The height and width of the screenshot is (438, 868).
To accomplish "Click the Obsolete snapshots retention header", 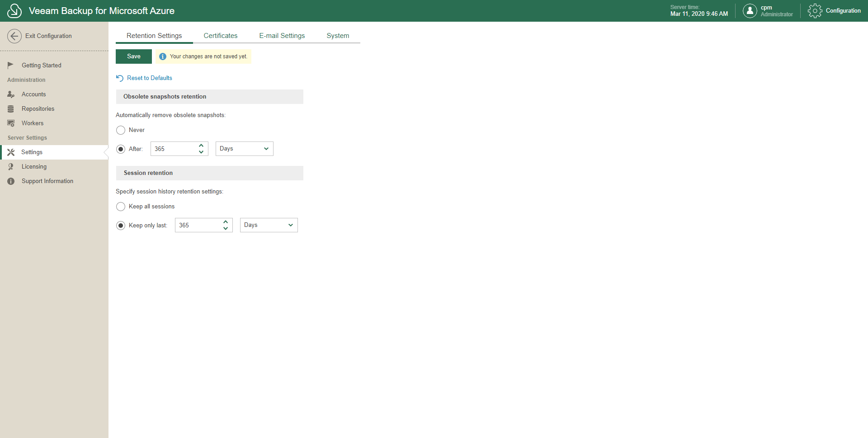I will [210, 97].
